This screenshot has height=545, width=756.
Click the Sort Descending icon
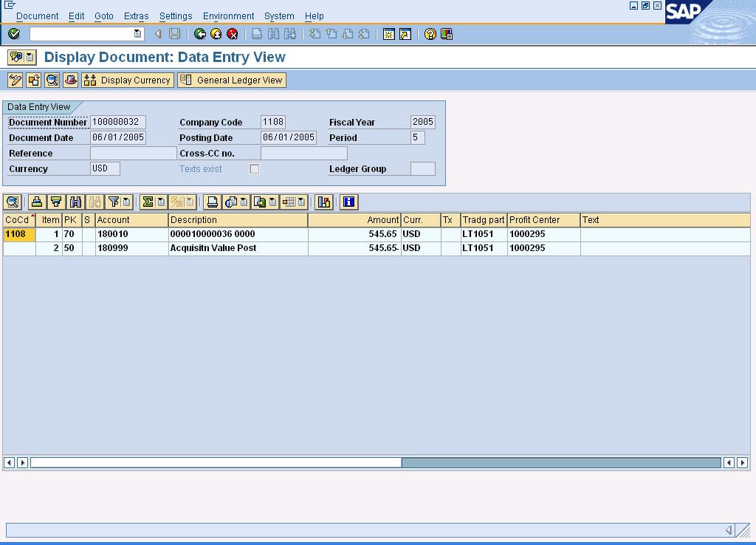tap(56, 202)
